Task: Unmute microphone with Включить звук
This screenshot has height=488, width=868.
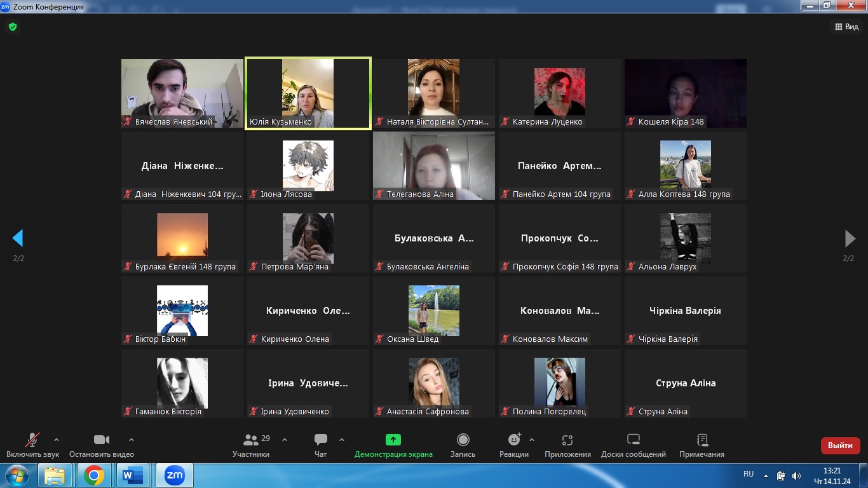Action: (x=32, y=440)
